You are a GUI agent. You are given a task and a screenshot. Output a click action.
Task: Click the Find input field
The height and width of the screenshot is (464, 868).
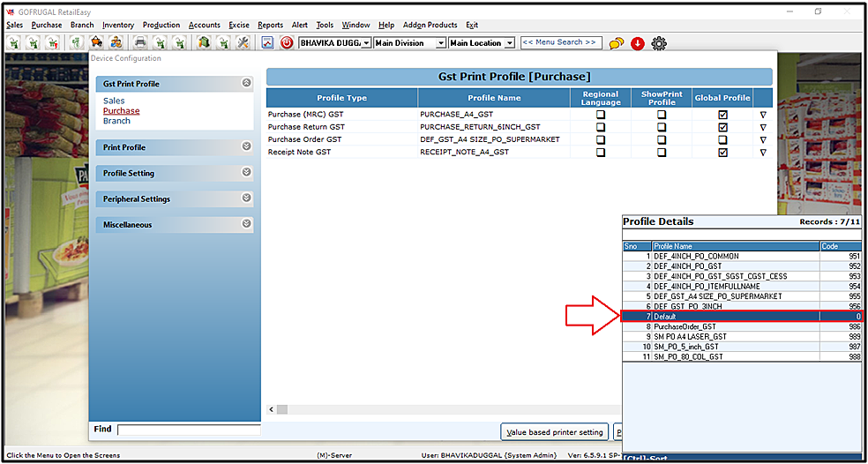(188, 430)
